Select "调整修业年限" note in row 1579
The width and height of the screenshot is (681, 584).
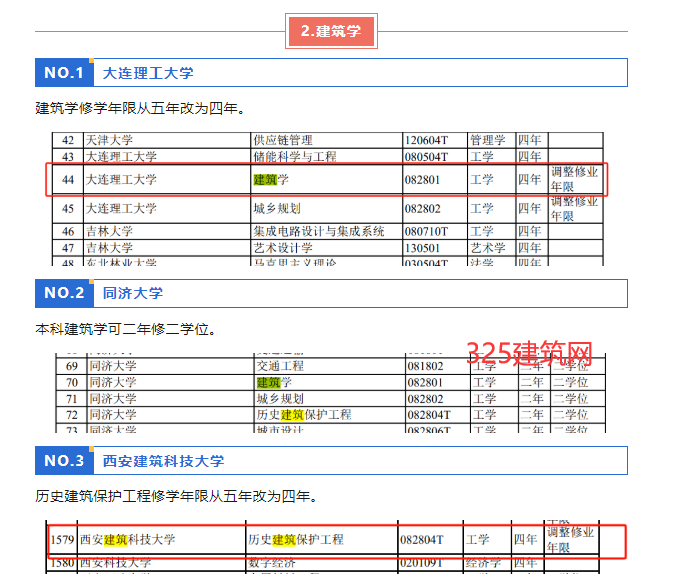(570, 540)
